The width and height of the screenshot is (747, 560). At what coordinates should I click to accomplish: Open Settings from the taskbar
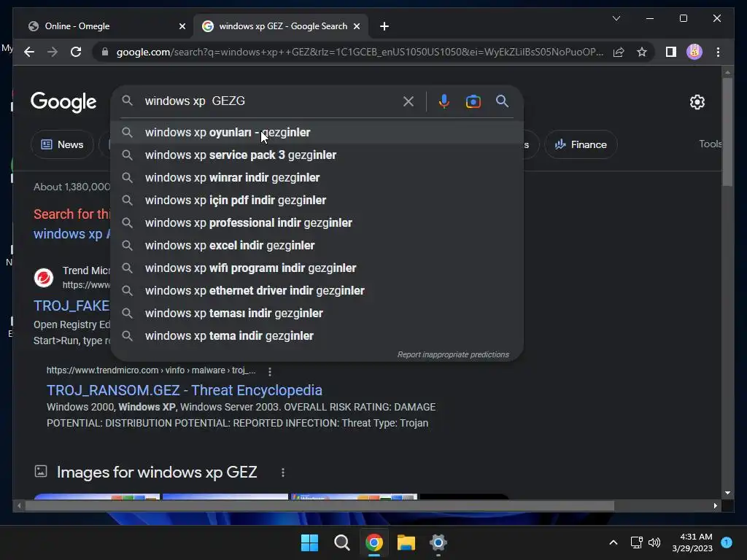pos(438,542)
